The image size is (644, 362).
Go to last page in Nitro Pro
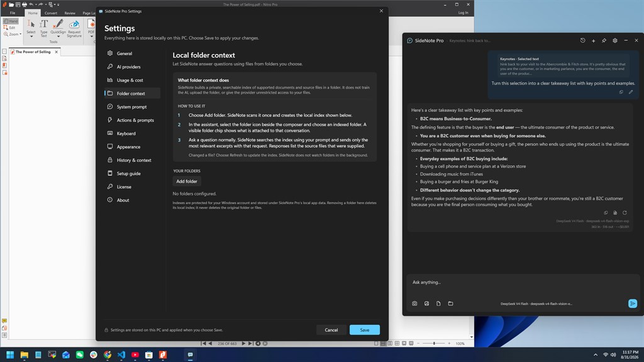250,344
